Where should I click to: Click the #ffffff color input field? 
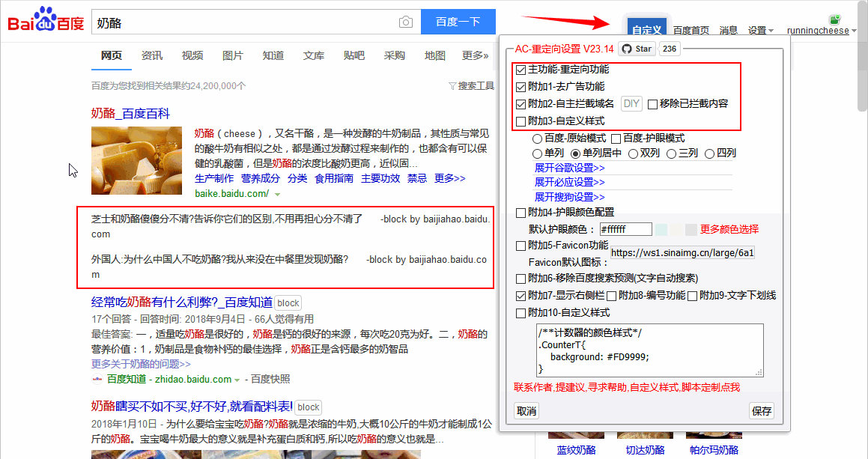tap(625, 229)
